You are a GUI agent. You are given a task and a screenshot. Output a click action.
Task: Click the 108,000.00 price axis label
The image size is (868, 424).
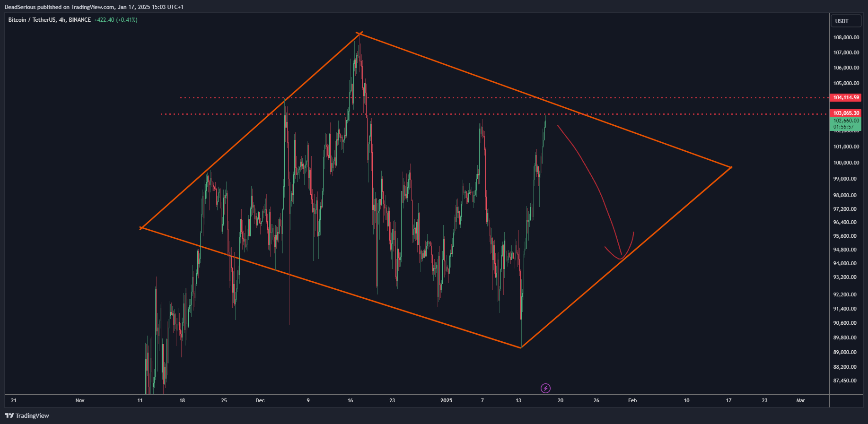[x=846, y=37]
